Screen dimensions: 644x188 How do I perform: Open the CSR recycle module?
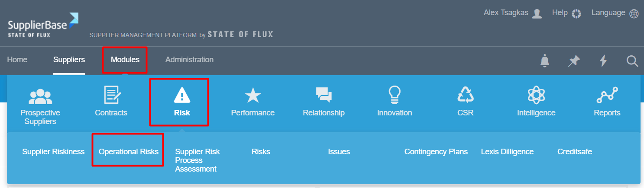tap(466, 102)
